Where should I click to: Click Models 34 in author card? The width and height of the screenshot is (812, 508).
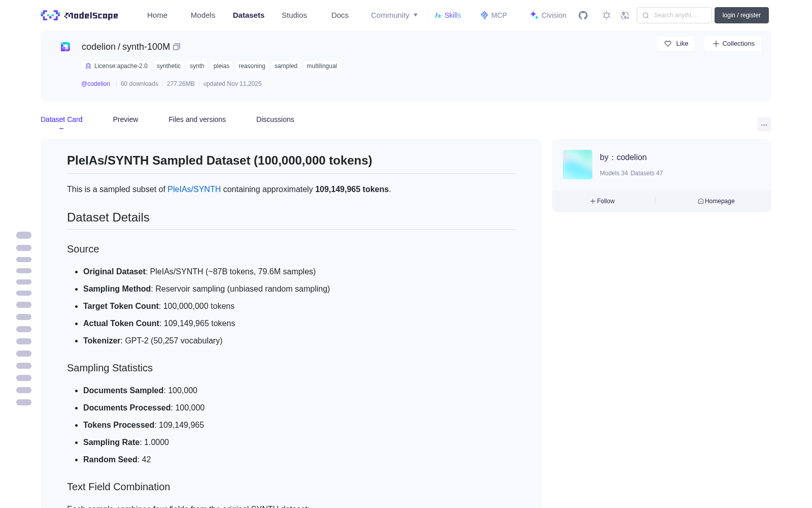[614, 173]
